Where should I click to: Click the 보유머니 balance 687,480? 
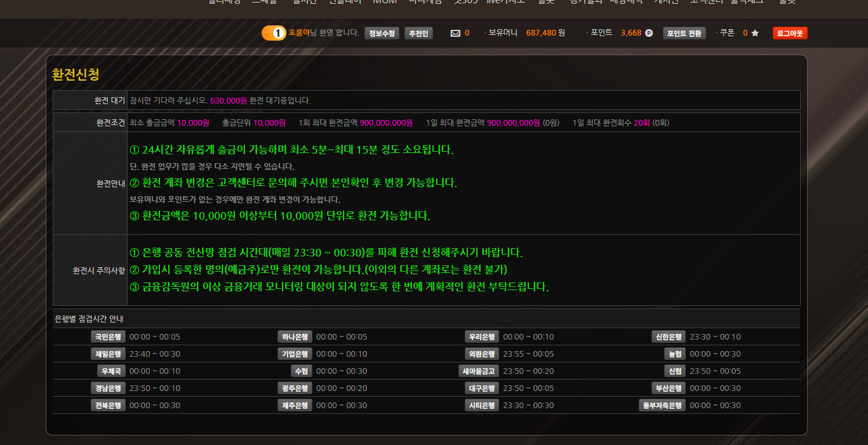tap(541, 33)
